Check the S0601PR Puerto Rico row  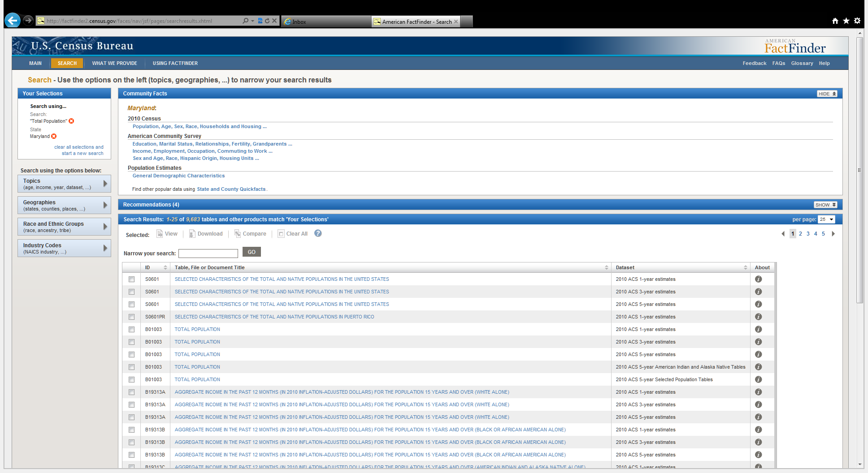[131, 317]
